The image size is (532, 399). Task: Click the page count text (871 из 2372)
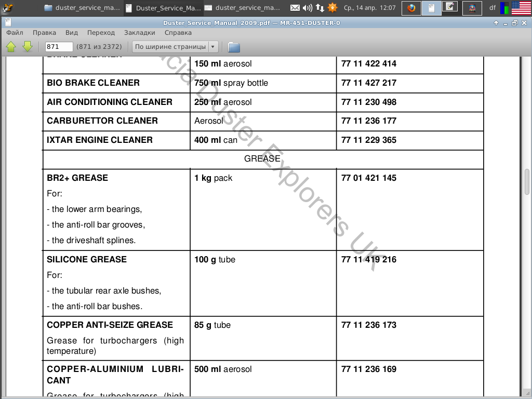point(99,46)
